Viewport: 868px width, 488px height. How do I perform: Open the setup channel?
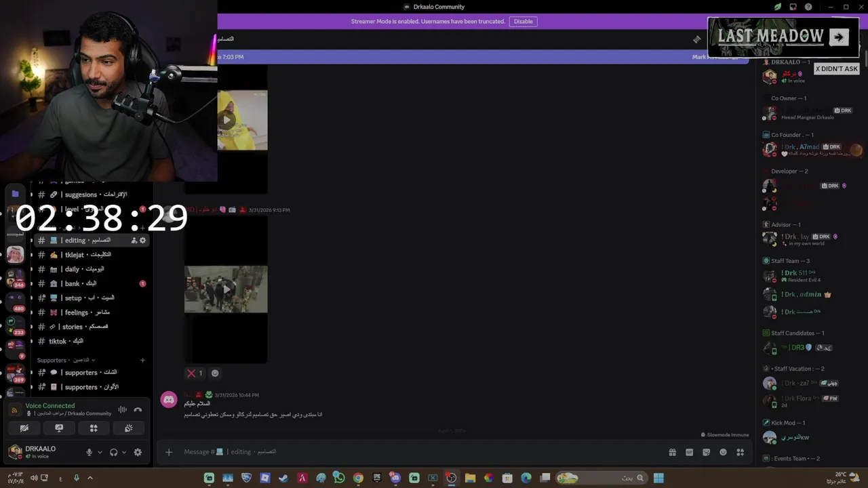coord(90,298)
